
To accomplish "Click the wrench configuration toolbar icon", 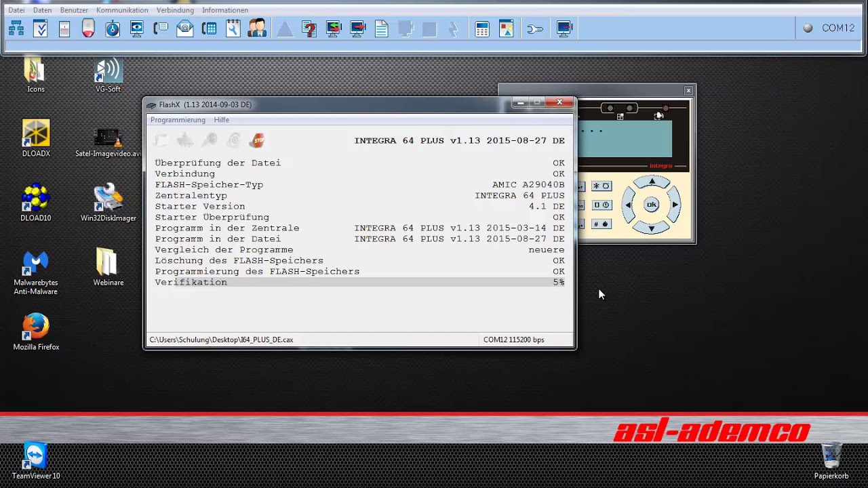I will pos(535,28).
